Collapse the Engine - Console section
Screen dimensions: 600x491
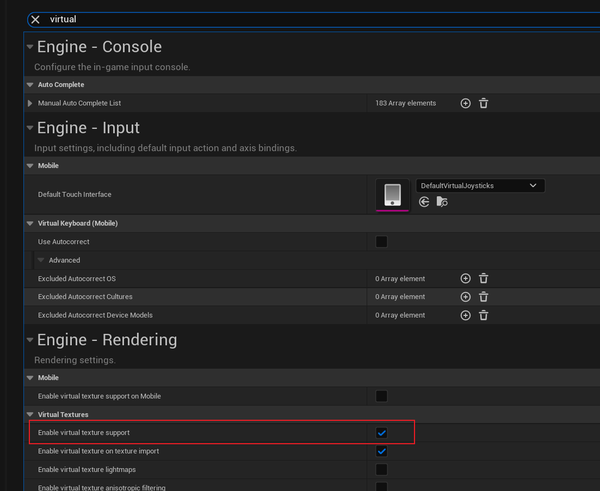30,47
